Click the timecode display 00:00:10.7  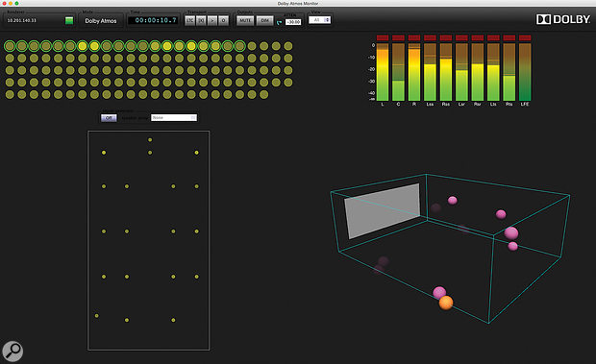point(154,20)
